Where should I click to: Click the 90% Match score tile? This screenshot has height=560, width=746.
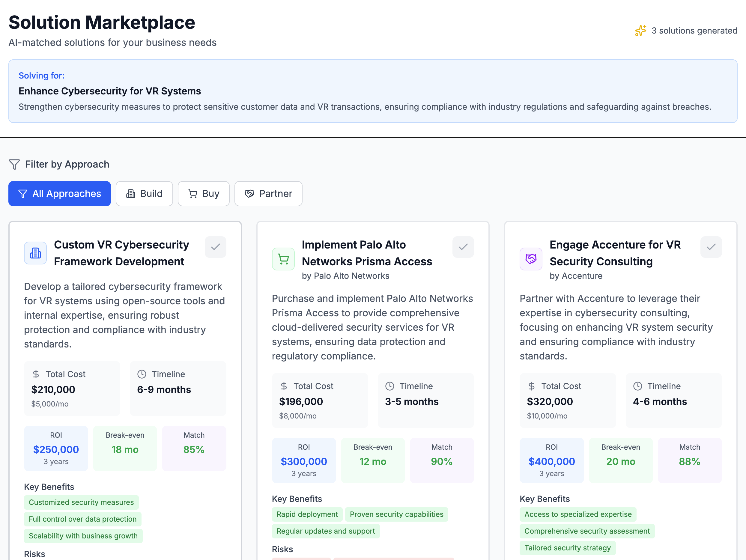(x=442, y=460)
